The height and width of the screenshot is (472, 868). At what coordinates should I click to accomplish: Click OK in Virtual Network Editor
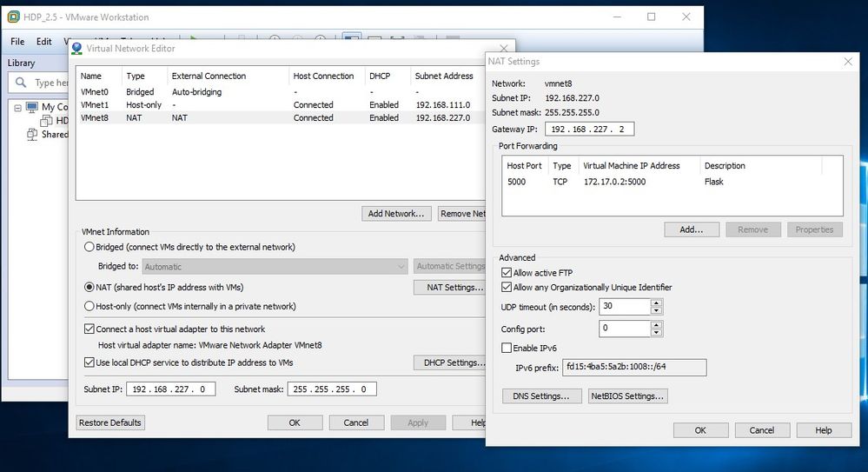coord(295,422)
